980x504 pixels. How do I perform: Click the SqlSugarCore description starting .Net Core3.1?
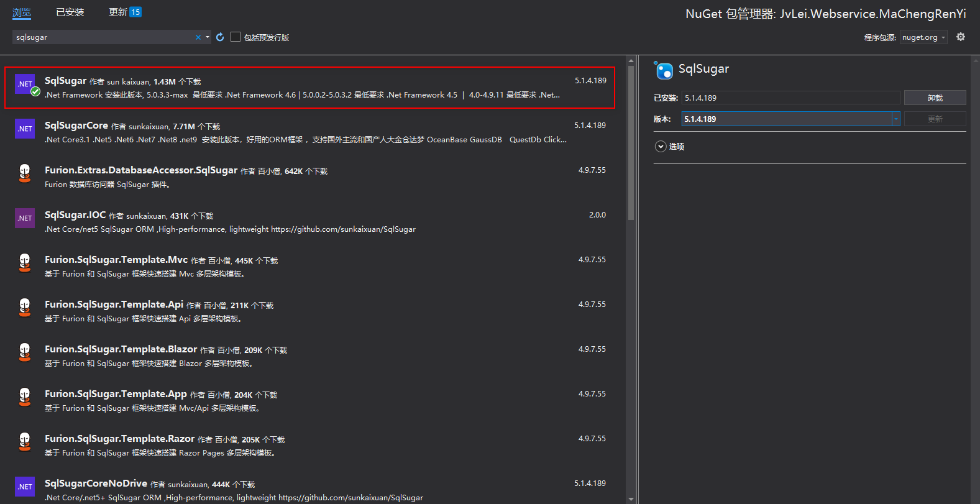306,140
